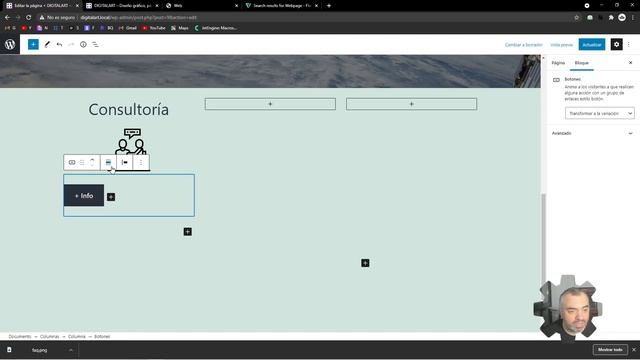Click Botones in the breadcrumb

click(102, 337)
